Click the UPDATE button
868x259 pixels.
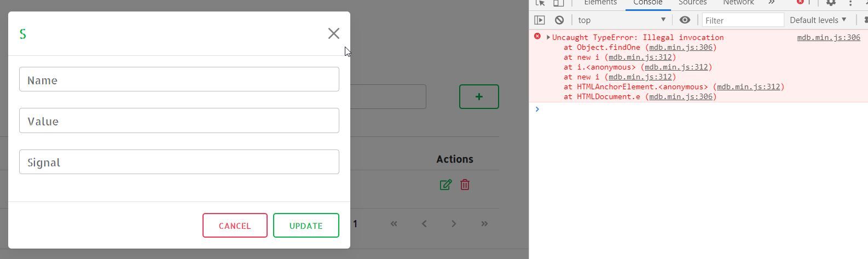point(306,226)
